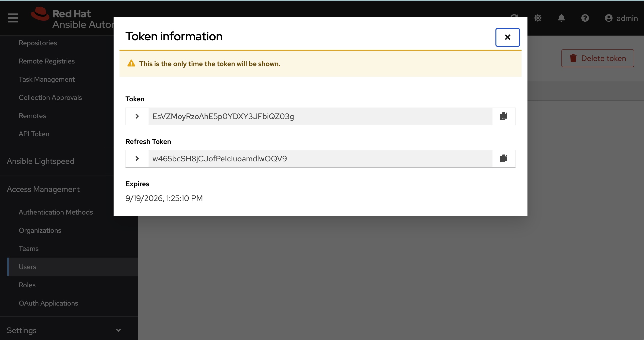Image resolution: width=644 pixels, height=340 pixels.
Task: Click the expiry date 9/19/2026, 1:25:10 PM
Action: (x=164, y=198)
